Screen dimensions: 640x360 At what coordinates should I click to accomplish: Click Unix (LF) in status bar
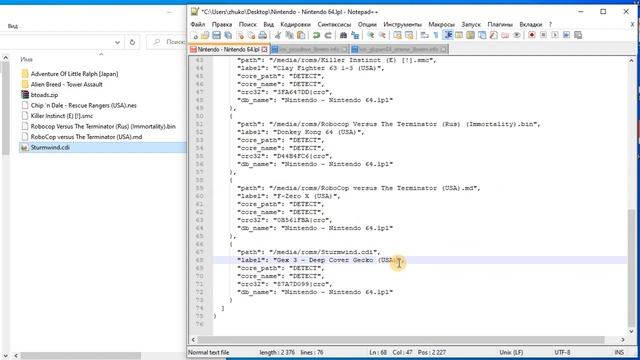[x=511, y=352]
